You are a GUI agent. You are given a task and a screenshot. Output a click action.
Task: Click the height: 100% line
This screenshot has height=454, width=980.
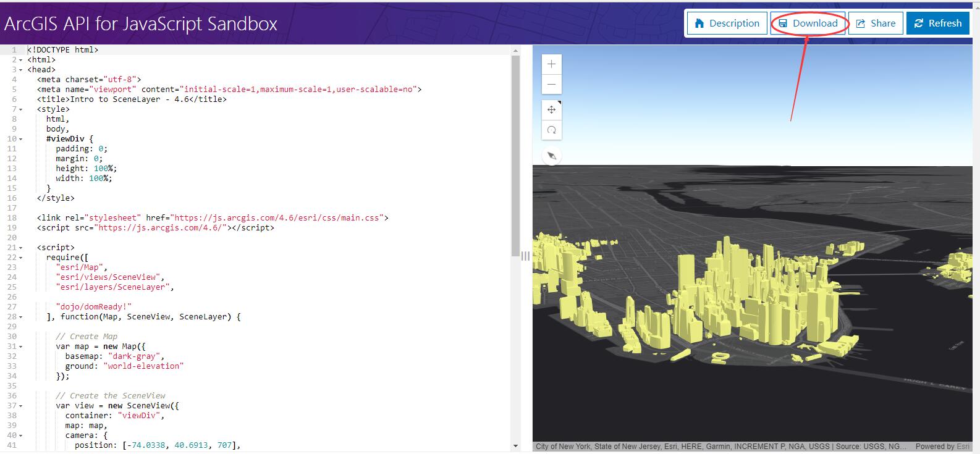pyautogui.click(x=87, y=169)
